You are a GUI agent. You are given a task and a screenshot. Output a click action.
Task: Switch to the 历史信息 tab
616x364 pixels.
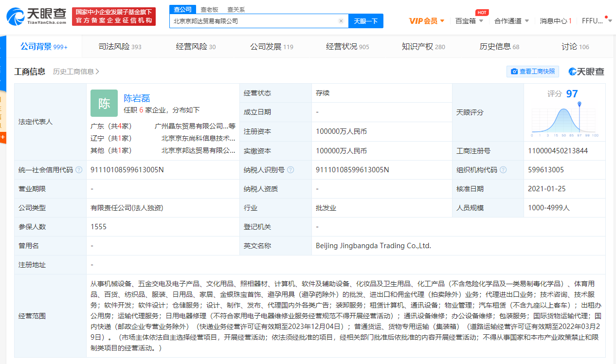click(499, 47)
